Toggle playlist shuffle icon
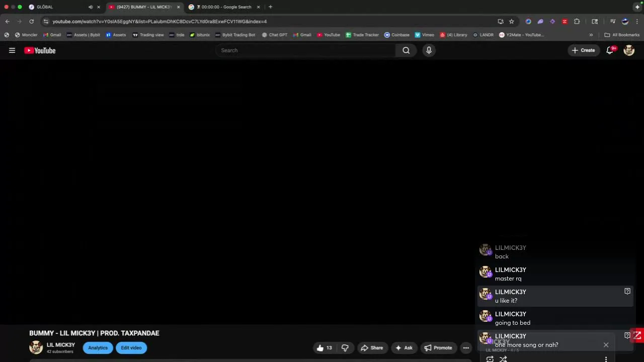The image size is (644, 362). click(x=503, y=359)
